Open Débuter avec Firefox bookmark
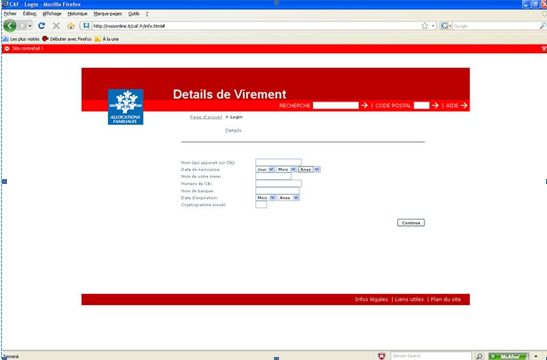 [x=67, y=39]
